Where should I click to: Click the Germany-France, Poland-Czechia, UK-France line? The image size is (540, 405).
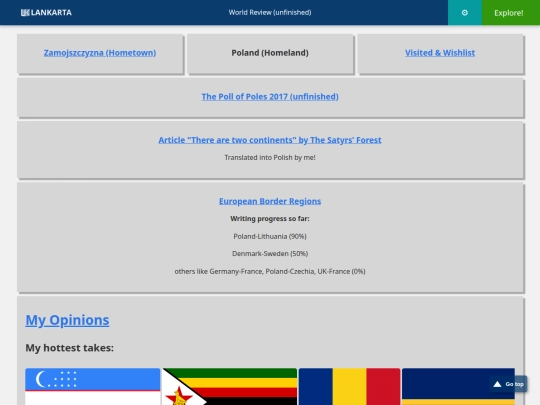point(270,271)
